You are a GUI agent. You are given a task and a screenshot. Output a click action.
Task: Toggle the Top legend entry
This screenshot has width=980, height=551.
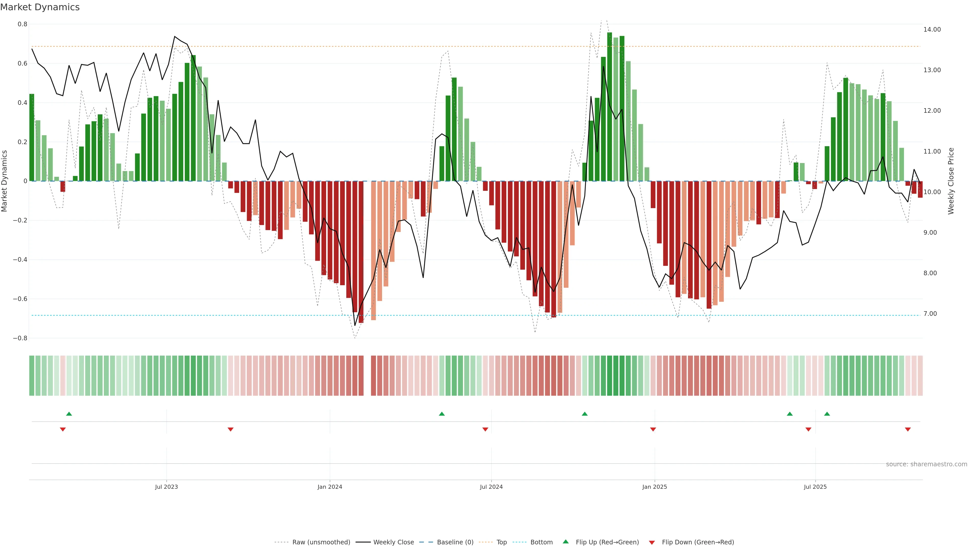(x=501, y=542)
